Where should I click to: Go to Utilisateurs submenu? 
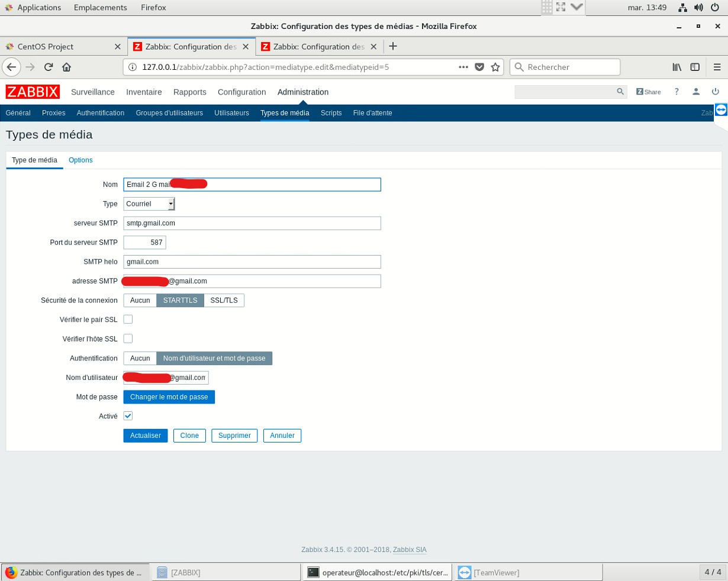coord(231,113)
